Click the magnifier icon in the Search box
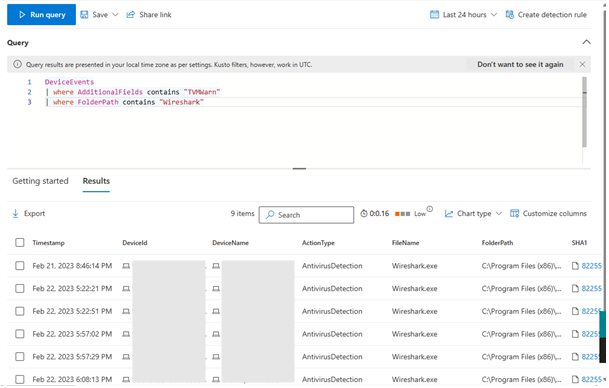The height and width of the screenshot is (388, 609). 270,215
